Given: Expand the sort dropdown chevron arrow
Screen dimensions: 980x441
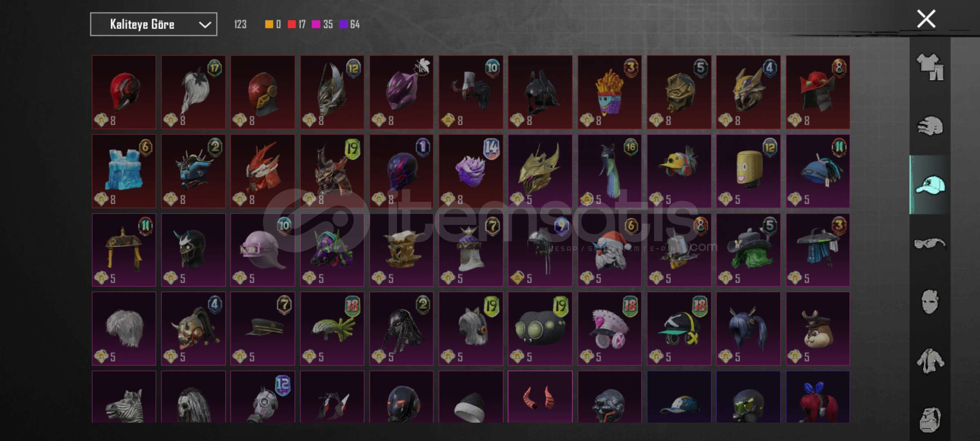Looking at the screenshot, I should 205,25.
